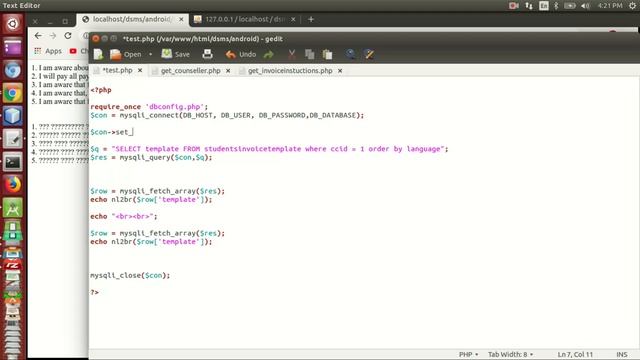Select the 127.0.0.1 / localhost browser tab
This screenshot has height=360, width=640.
(244, 19)
